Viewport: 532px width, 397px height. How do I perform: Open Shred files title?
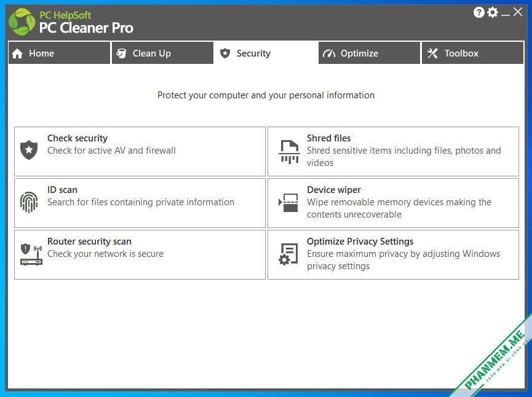329,138
